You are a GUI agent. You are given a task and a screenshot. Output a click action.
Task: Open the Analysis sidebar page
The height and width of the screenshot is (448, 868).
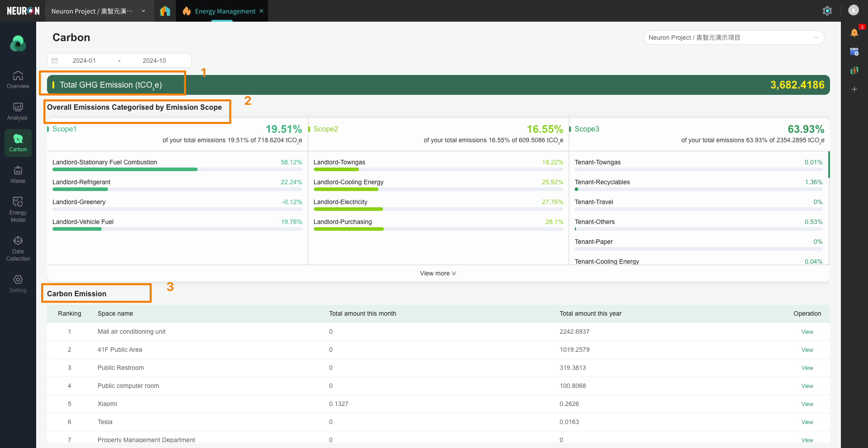click(18, 111)
